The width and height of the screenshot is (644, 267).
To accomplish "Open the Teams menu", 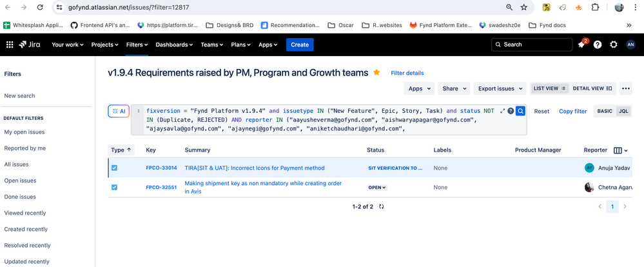I will point(212,44).
